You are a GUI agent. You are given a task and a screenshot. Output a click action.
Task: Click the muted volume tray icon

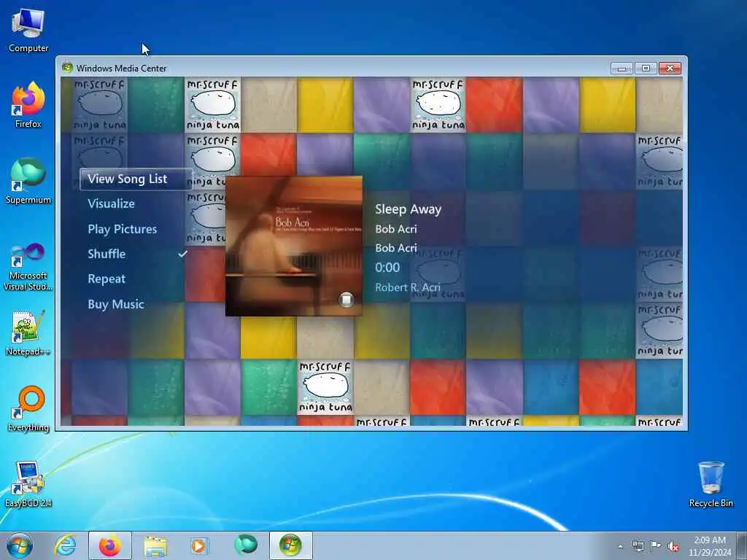[673, 546]
